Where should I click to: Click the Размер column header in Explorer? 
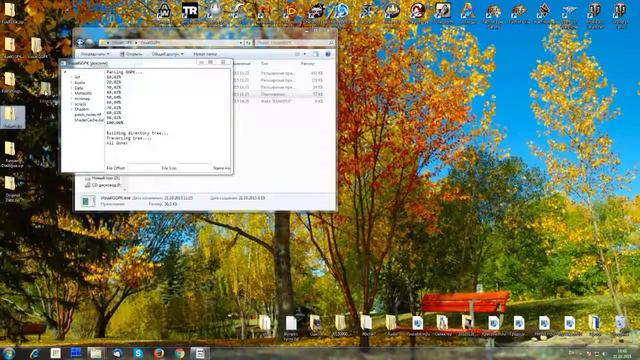308,64
